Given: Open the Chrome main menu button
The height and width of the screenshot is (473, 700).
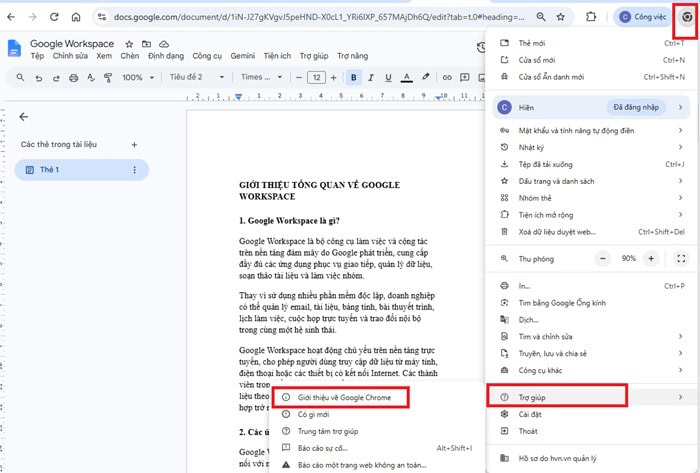Looking at the screenshot, I should click(x=687, y=17).
